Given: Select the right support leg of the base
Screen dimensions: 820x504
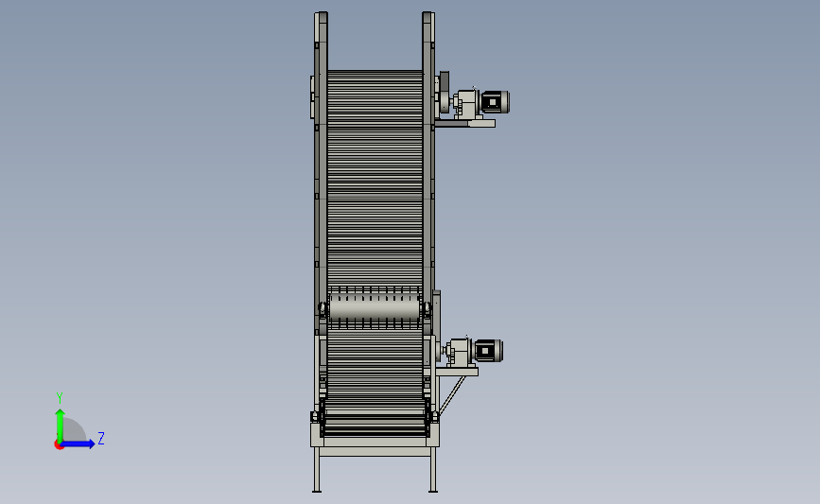Looking at the screenshot, I should coord(433,470).
